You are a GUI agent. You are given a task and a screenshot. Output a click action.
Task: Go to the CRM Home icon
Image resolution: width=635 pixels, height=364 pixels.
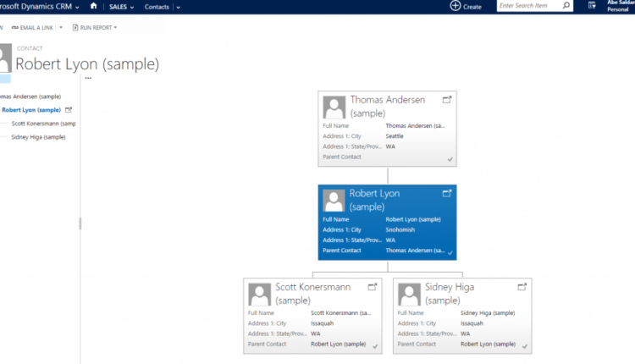tap(93, 6)
